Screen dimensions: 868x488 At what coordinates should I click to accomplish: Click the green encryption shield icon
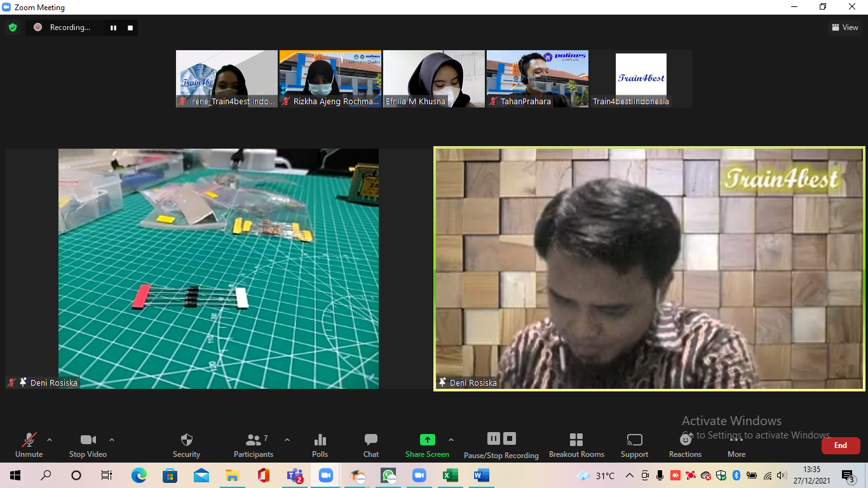pyautogui.click(x=13, y=27)
